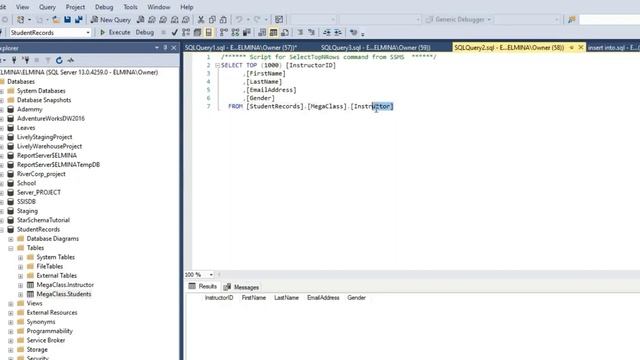Open an Analysis Services DMX query
The width and height of the screenshot is (640, 360).
pos(163,20)
